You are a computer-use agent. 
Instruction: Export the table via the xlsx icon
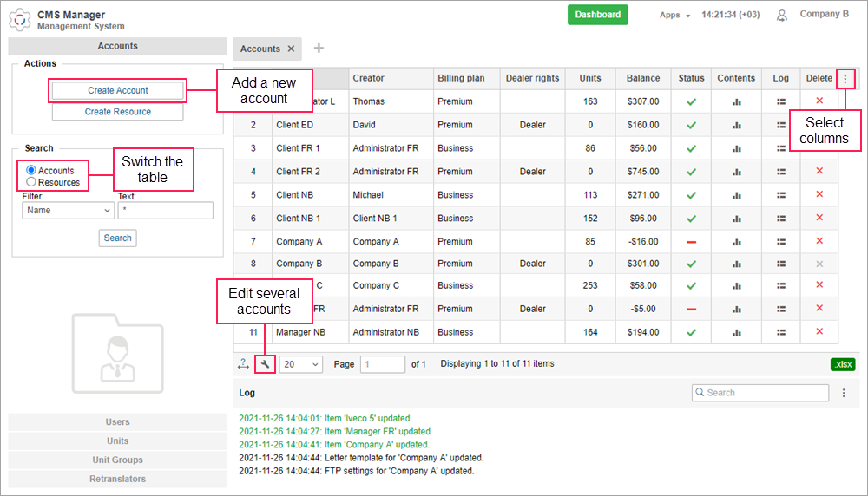point(843,364)
